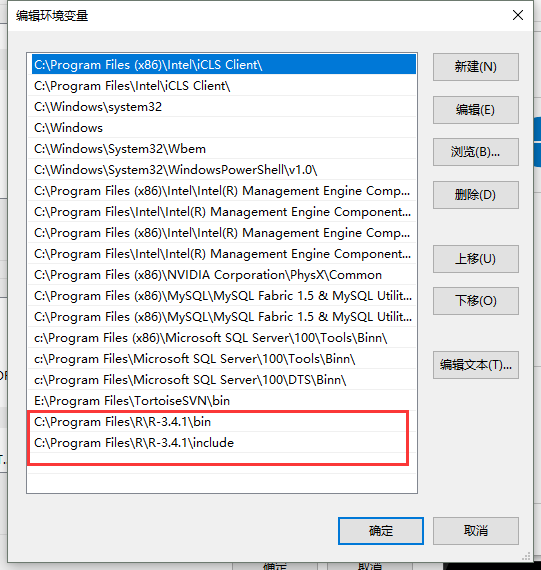Close the 编辑环境变量 dialog
Image resolution: width=541 pixels, height=570 pixels.
[518, 15]
